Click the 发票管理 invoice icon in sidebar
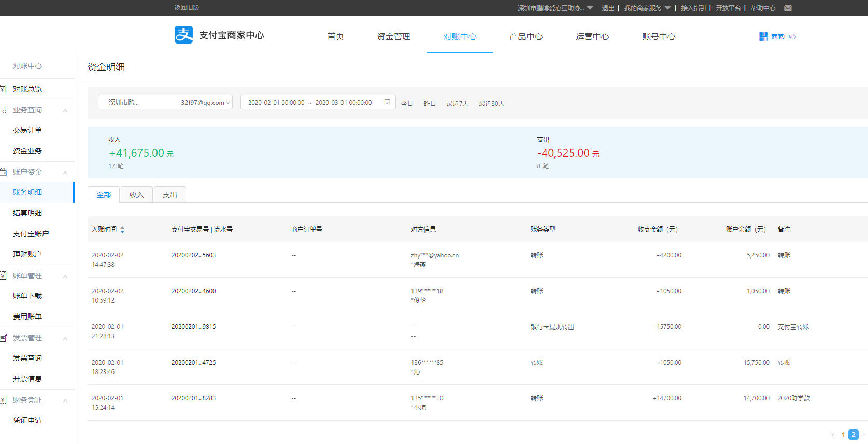Image resolution: width=868 pixels, height=444 pixels. (x=3, y=338)
